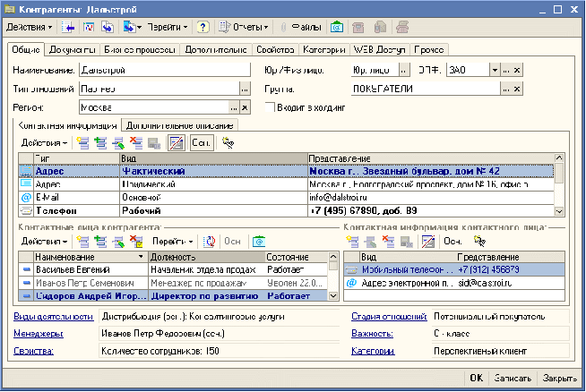This screenshot has height=392, width=586.
Task: Click the list-with-blue-left-arrow icon in top toolbar
Action: tap(68, 27)
